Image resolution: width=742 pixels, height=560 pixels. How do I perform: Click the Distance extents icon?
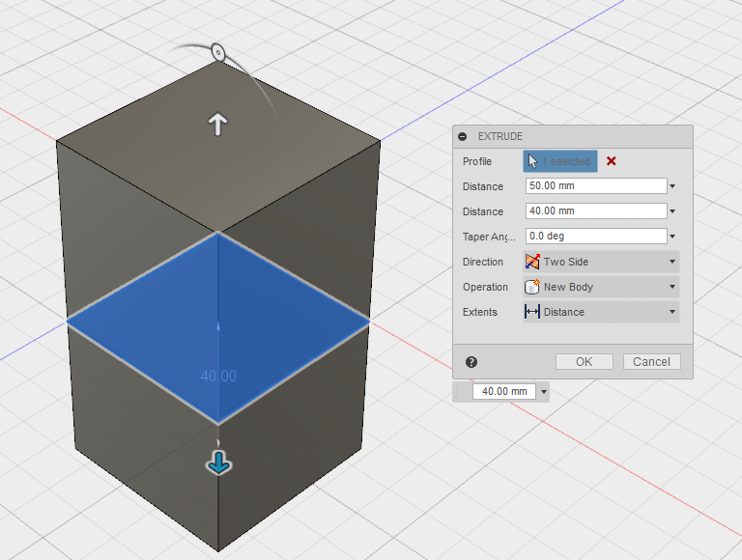point(532,312)
